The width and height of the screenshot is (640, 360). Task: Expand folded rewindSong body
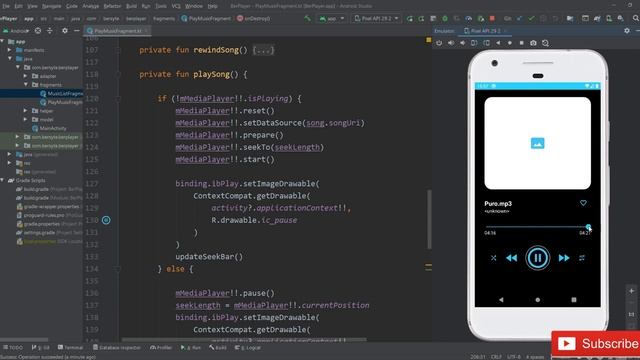263,50
